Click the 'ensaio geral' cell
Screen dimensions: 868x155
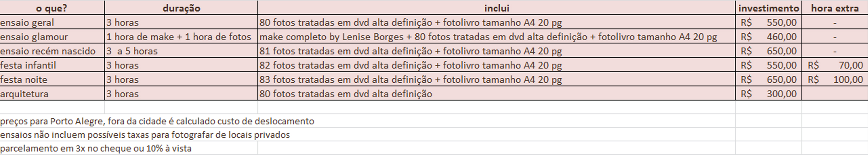52,22
